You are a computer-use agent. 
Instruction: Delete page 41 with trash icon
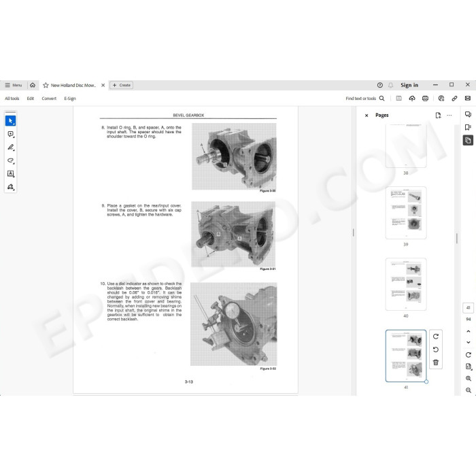click(436, 362)
